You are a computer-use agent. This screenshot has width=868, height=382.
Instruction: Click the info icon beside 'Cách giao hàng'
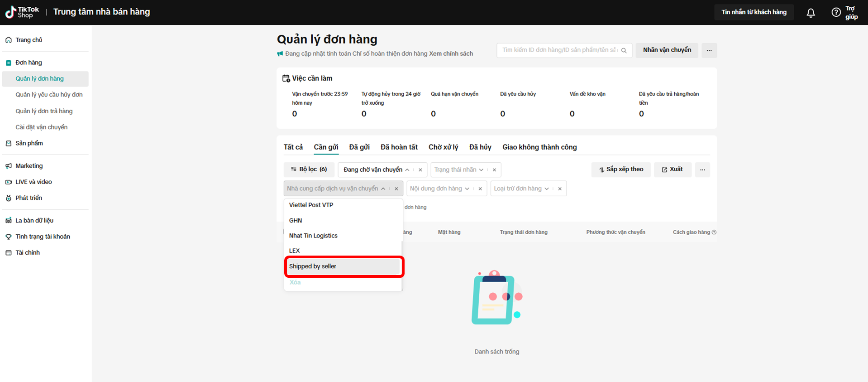(714, 232)
